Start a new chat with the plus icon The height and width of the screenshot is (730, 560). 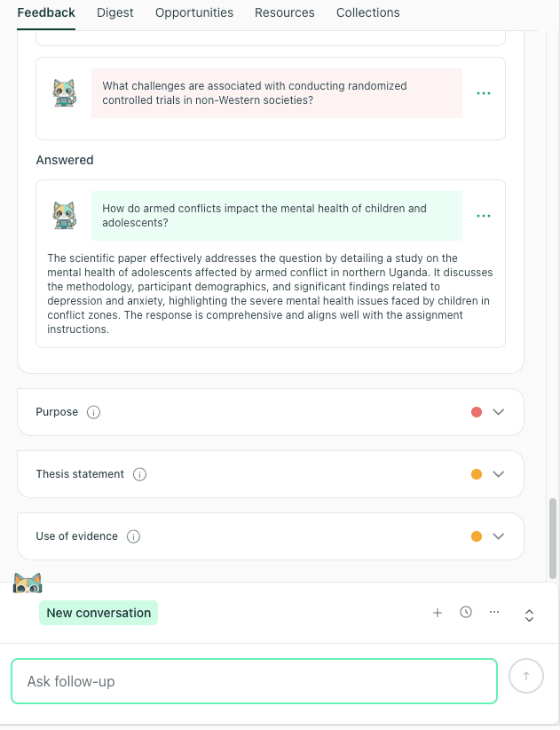[x=438, y=612]
